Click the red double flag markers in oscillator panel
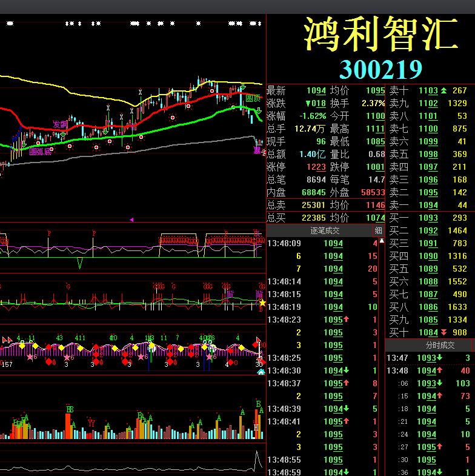Image resolution: width=475 pixels, height=476 pixels. click(7, 340)
